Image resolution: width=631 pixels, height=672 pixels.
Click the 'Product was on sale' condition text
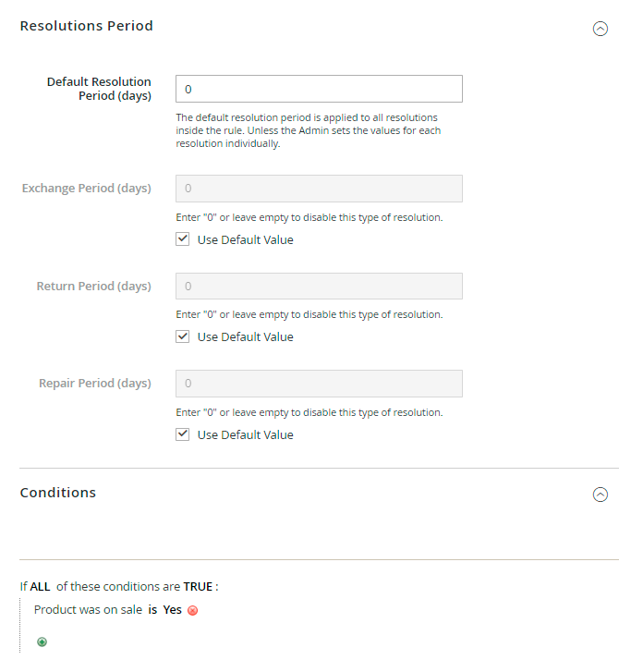click(x=88, y=610)
